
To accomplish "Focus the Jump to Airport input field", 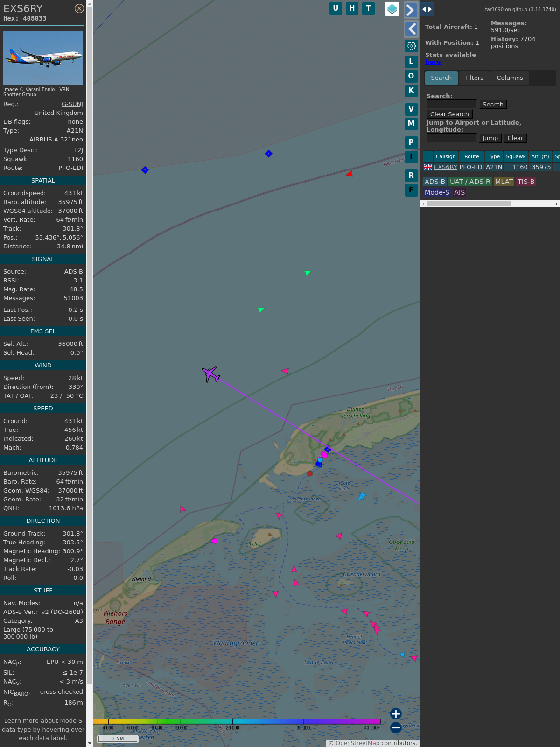I will point(451,138).
